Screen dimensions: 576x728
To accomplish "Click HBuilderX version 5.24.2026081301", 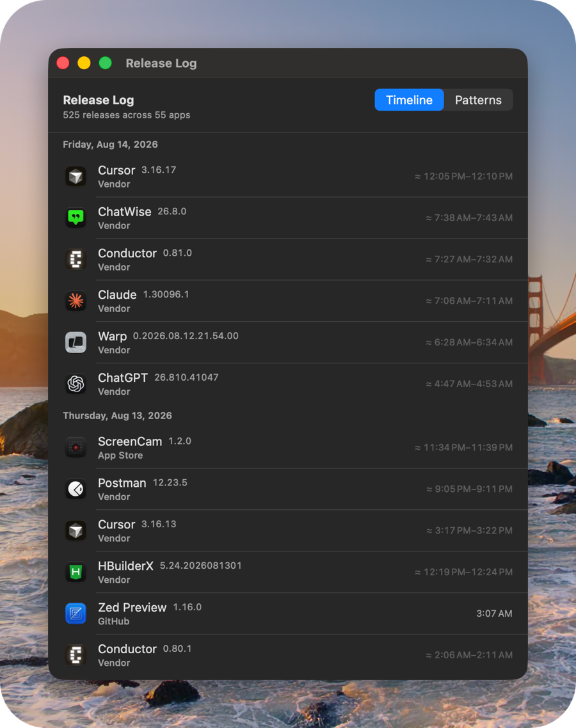I will pyautogui.click(x=201, y=566).
